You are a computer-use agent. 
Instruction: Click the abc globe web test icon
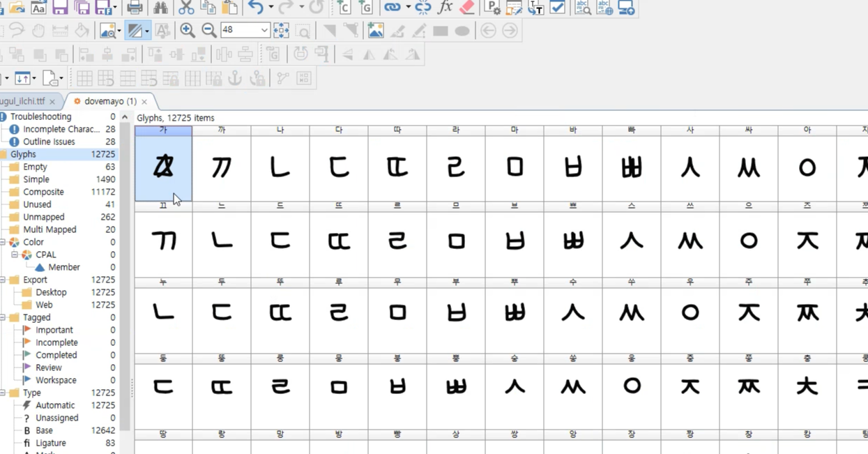point(604,8)
